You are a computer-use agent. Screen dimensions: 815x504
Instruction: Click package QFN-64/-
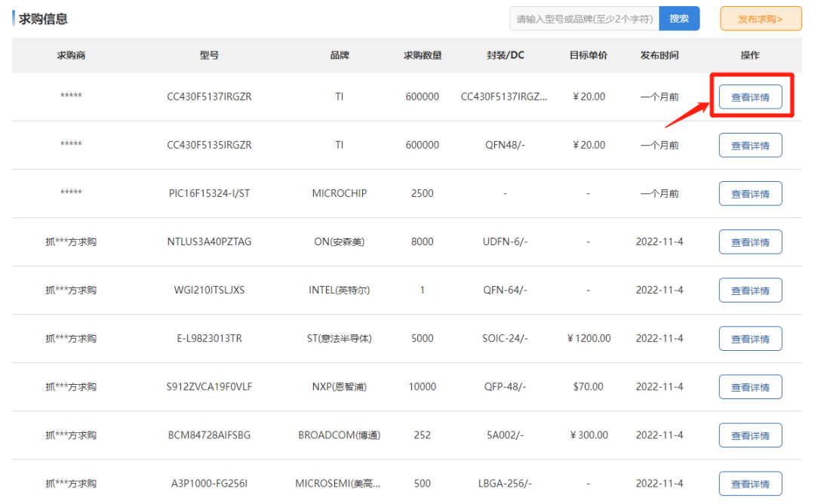pyautogui.click(x=505, y=290)
